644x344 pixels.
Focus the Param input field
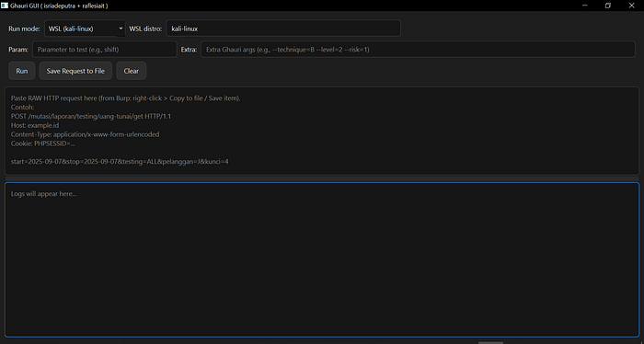point(105,50)
